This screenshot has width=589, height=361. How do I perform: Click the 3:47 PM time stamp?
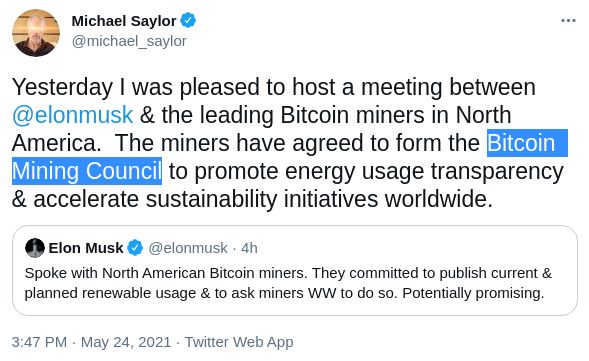(x=39, y=342)
